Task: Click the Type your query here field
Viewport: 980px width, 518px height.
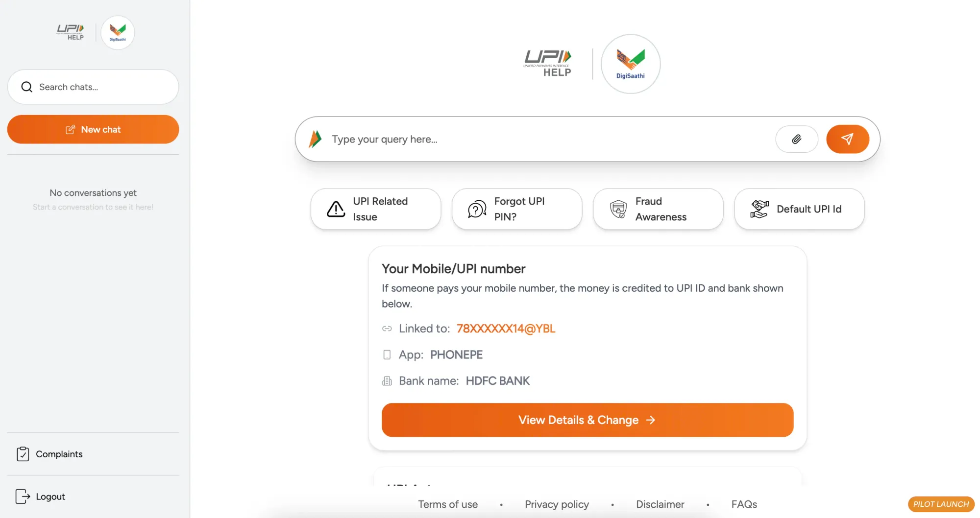Action: 549,139
